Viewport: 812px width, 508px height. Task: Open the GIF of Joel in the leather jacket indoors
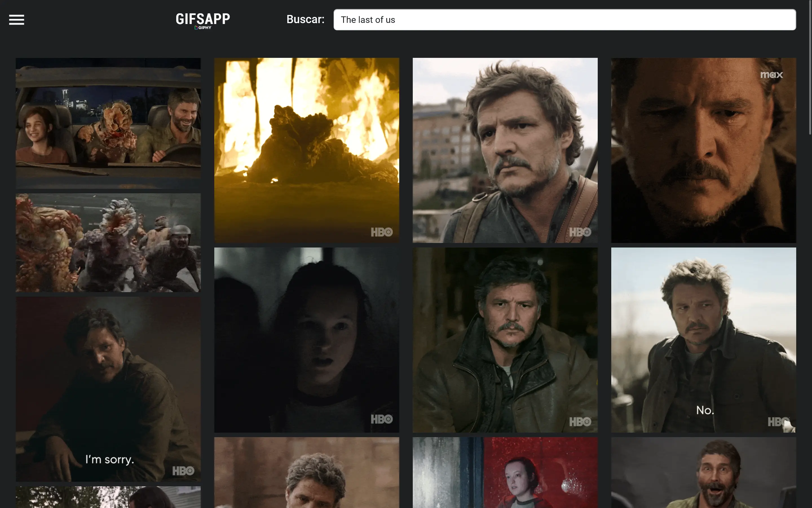tap(505, 340)
